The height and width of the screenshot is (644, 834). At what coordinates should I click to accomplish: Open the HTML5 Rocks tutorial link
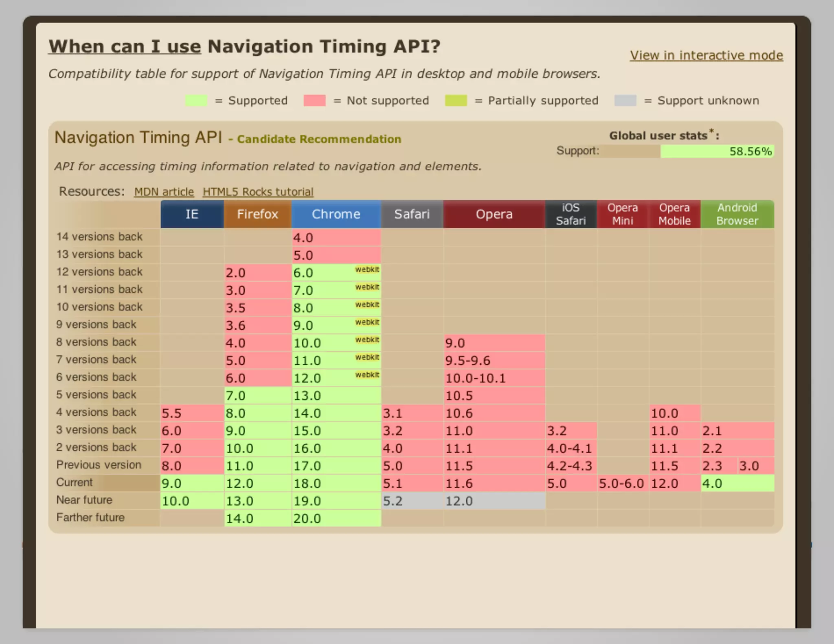coord(258,192)
